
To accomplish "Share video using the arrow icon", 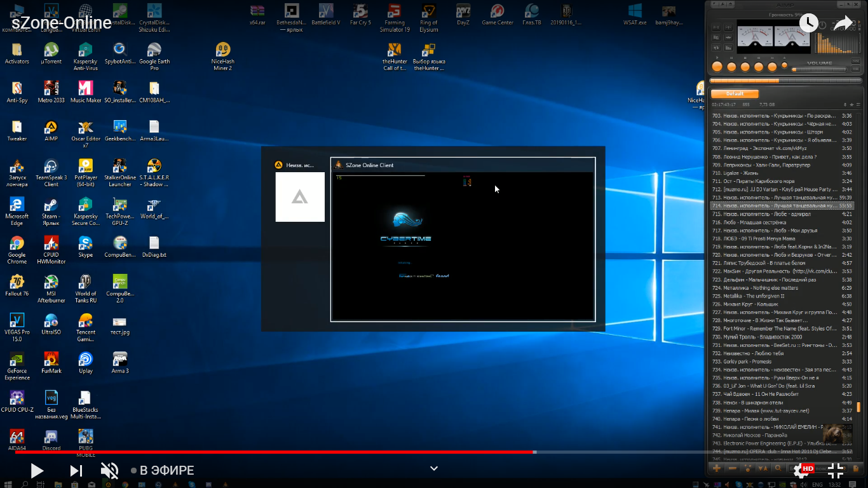I will tap(844, 23).
